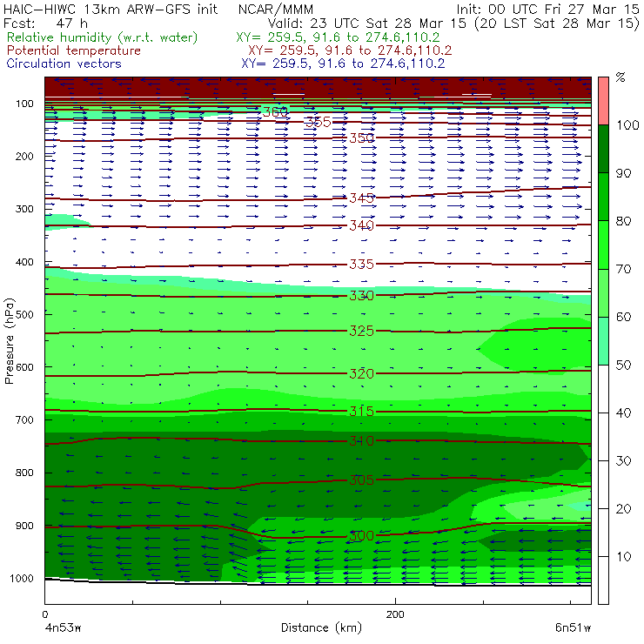Click the 315 contour label

(x=361, y=412)
